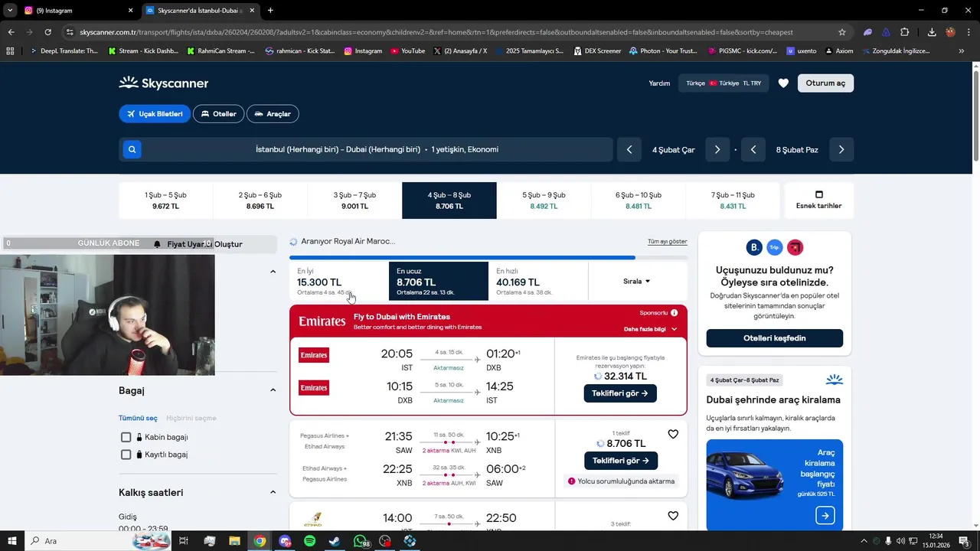This screenshot has height=551, width=980.
Task: Select the Uçak Biletleri tab
Action: coord(155,114)
